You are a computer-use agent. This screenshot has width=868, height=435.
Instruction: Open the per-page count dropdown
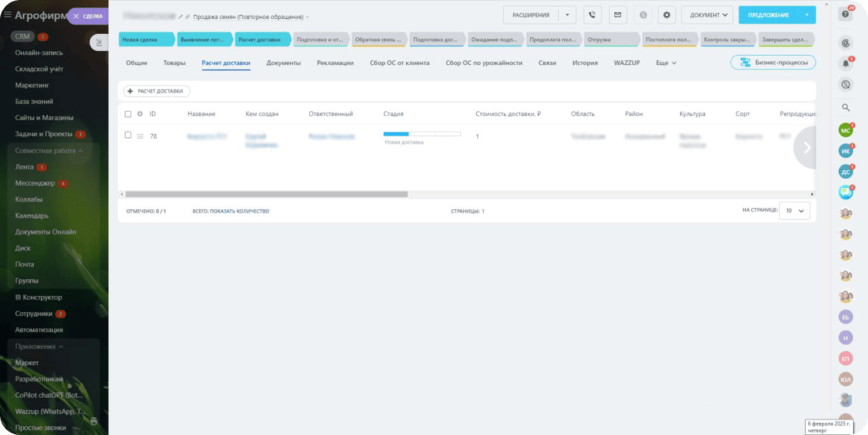pyautogui.click(x=794, y=211)
